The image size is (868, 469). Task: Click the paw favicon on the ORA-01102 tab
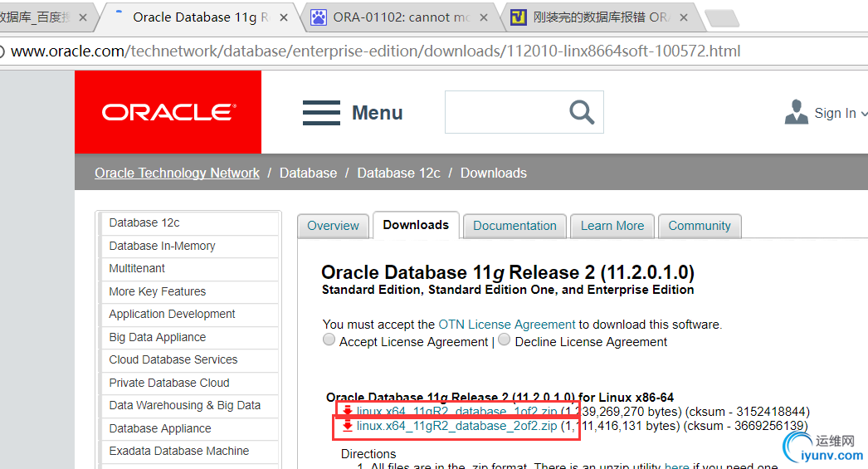click(x=319, y=17)
